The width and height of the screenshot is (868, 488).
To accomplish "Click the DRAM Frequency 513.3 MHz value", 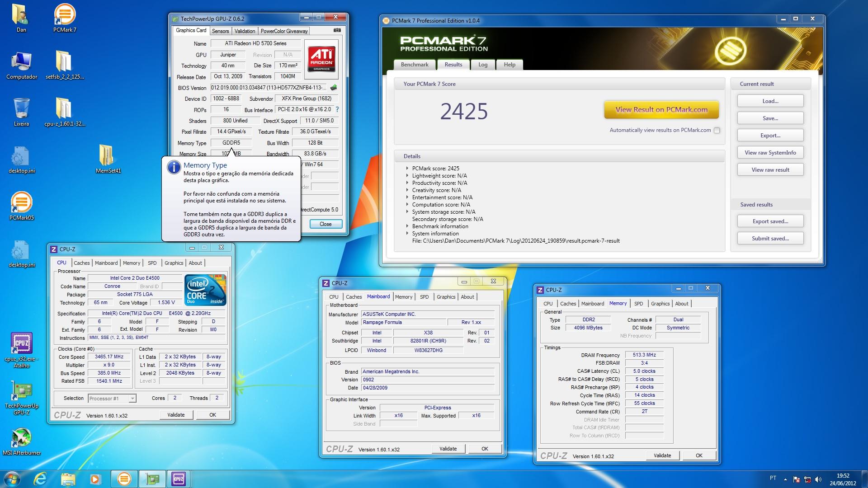I will [644, 355].
